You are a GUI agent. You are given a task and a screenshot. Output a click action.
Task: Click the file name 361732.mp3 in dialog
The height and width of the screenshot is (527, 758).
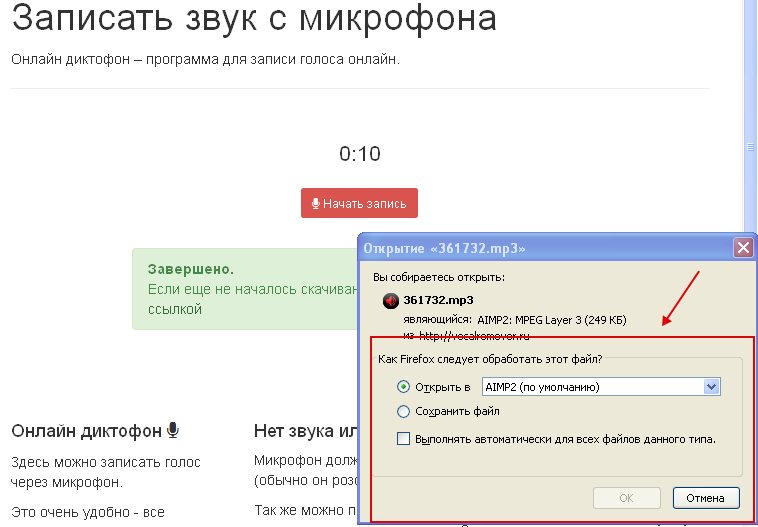tap(438, 300)
